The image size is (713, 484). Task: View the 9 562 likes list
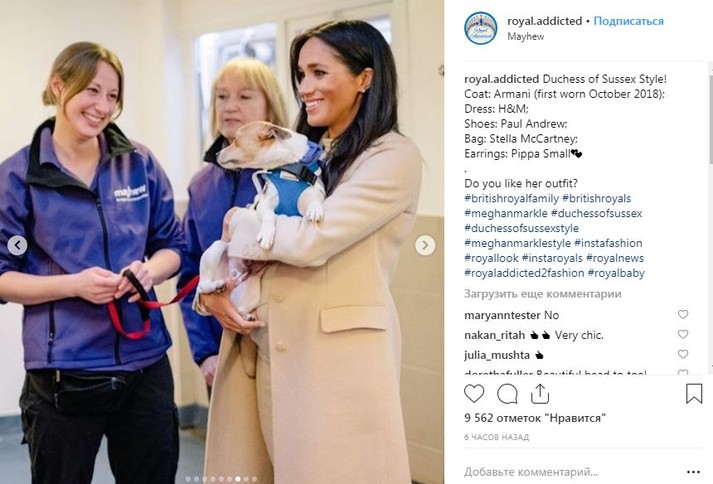535,418
